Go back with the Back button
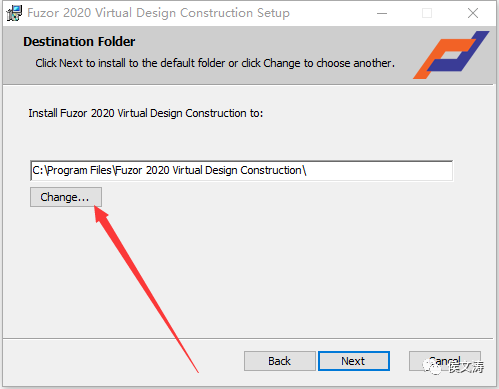Viewport: 499px width, 389px height. [x=280, y=361]
